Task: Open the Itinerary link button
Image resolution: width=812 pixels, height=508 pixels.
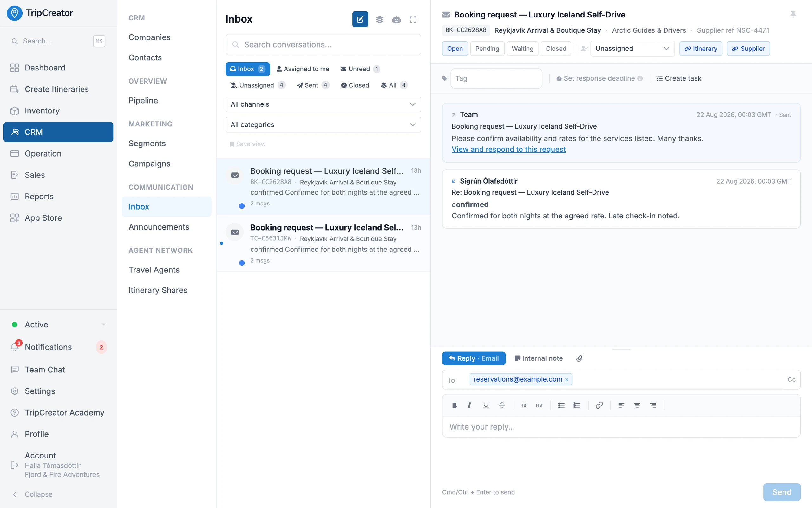Action: point(701,48)
